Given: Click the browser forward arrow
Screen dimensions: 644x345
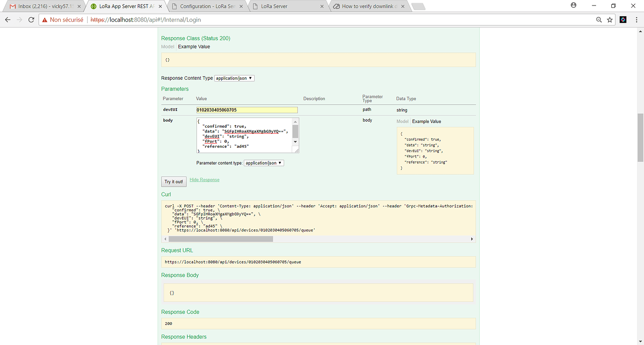Looking at the screenshot, I should pos(20,20).
